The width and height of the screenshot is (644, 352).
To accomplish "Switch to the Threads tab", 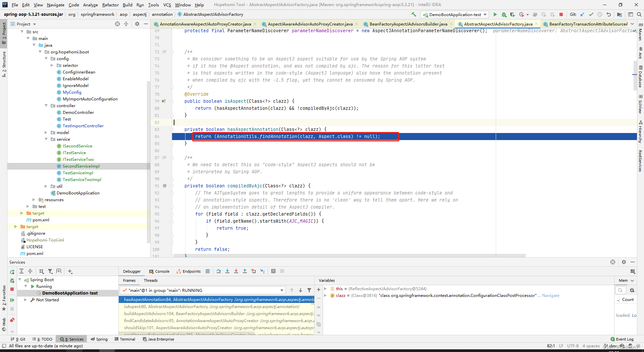I will [x=151, y=280].
